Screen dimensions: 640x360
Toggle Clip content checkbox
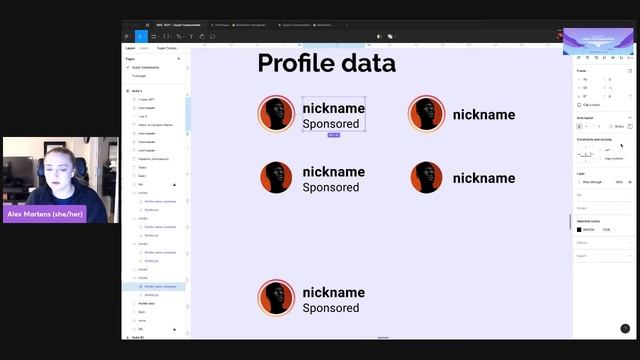point(579,105)
